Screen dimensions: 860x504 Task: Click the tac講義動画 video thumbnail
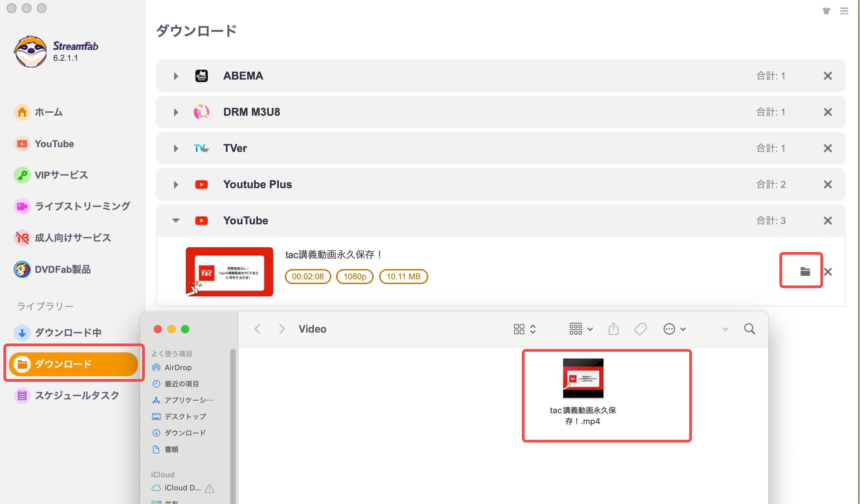pyautogui.click(x=230, y=272)
